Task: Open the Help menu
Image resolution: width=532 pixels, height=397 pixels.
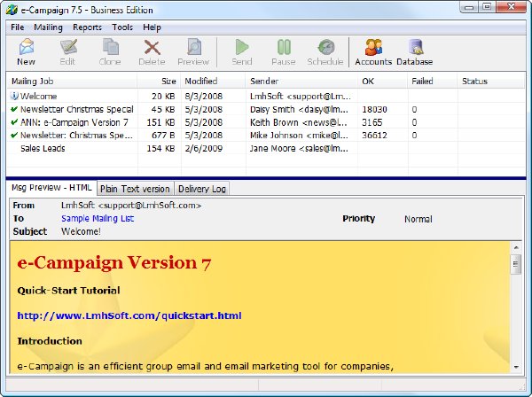Action: 152,27
